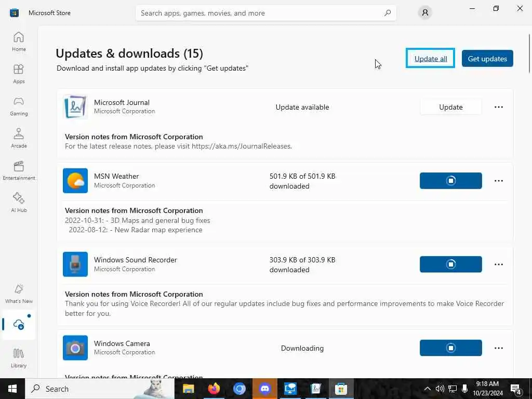Stop the MSN Weather download
The height and width of the screenshot is (399, 532).
pos(450,180)
